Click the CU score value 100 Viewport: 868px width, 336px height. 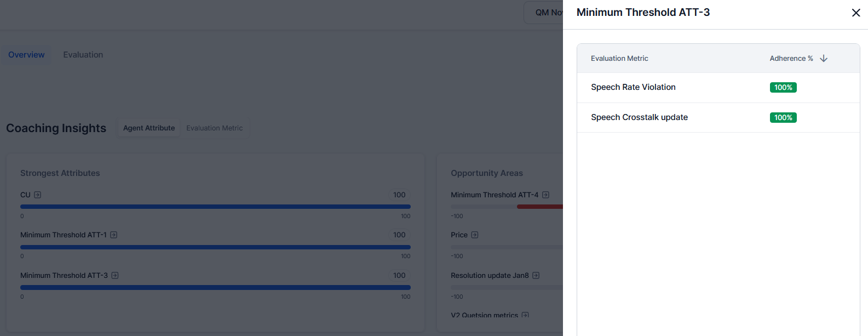(399, 195)
